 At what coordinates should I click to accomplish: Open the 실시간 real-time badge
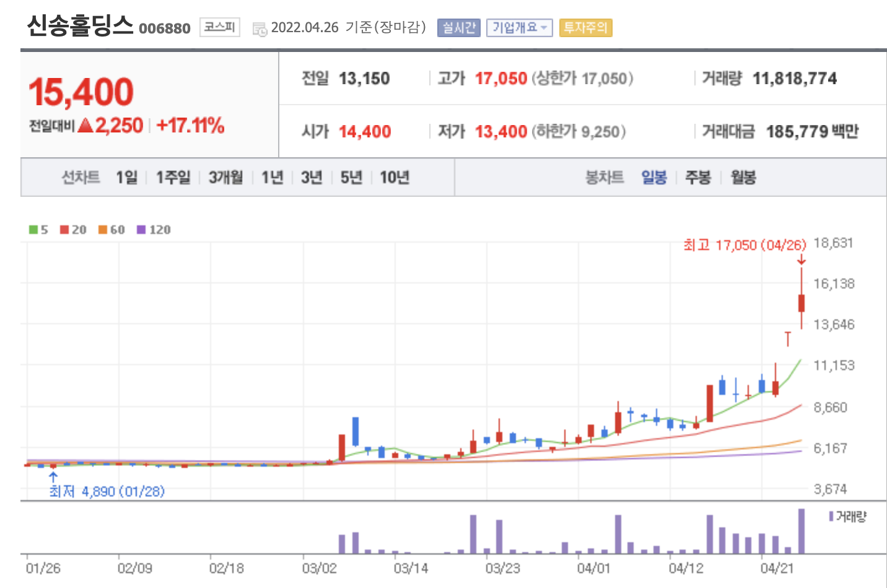pyautogui.click(x=458, y=28)
